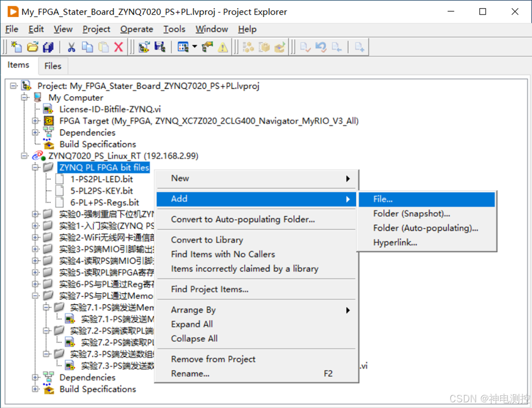This screenshot has width=532, height=408.
Task: Click the project properties hand-and-tree icon
Action: [207, 47]
